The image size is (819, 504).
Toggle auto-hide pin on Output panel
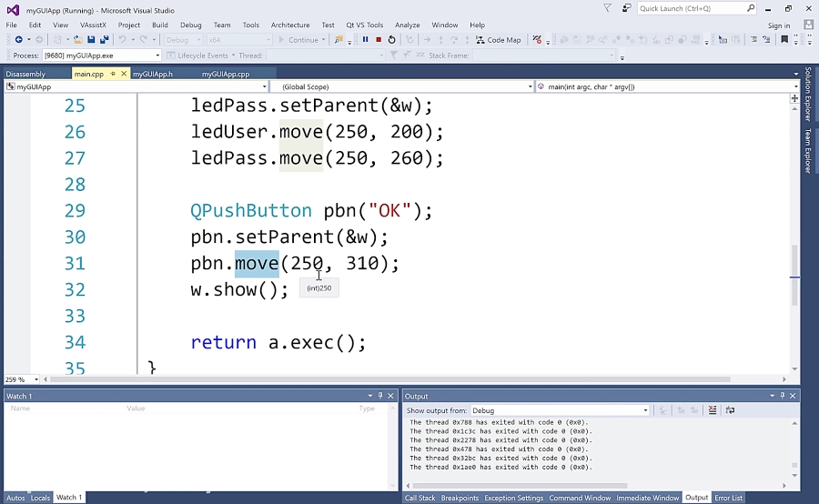pos(783,396)
